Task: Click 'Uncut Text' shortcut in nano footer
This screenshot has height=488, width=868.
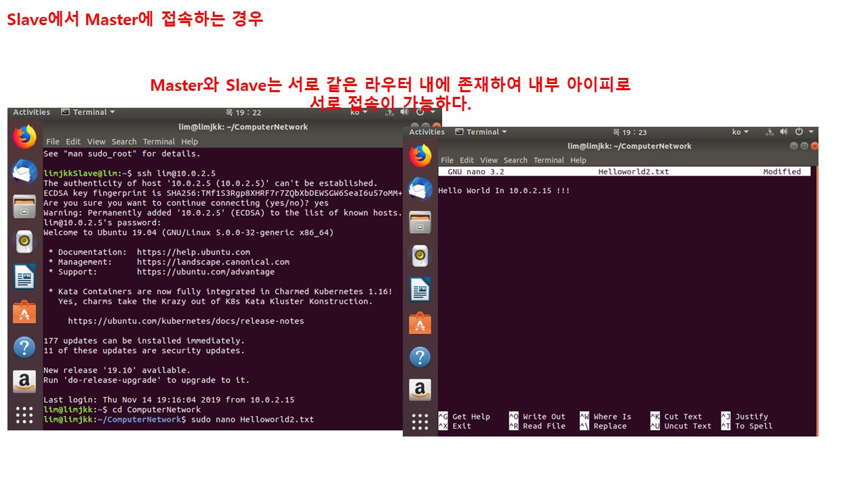Action: click(688, 426)
